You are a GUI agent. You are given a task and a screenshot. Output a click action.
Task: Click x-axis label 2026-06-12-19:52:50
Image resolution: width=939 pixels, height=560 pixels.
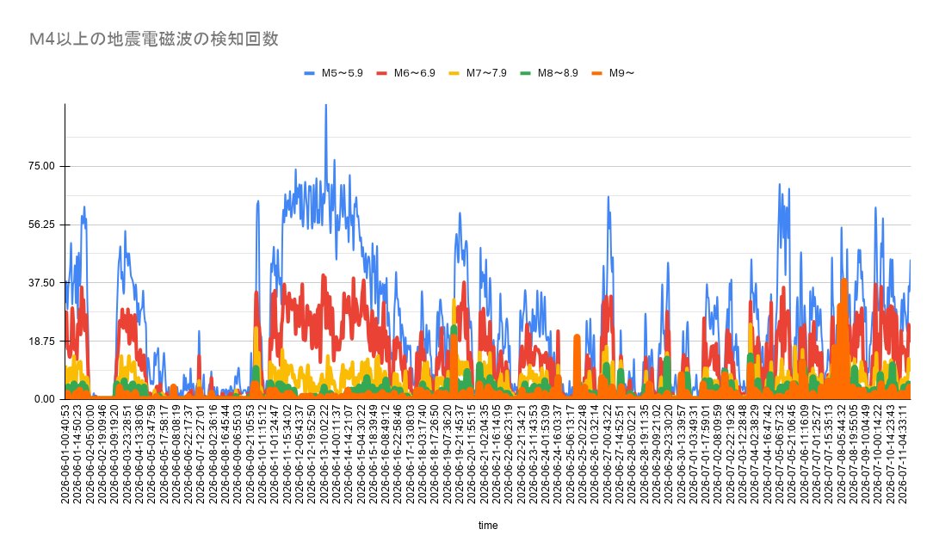click(x=311, y=454)
